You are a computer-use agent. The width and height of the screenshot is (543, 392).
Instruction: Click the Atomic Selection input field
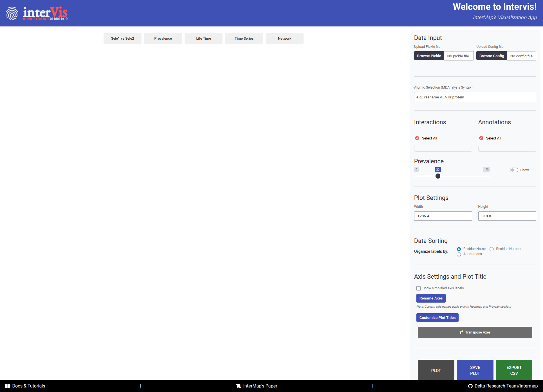tap(475, 97)
